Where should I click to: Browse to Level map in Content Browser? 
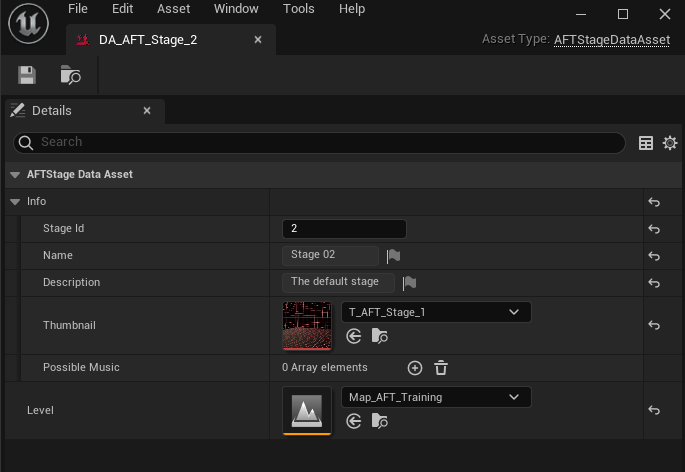coord(379,422)
